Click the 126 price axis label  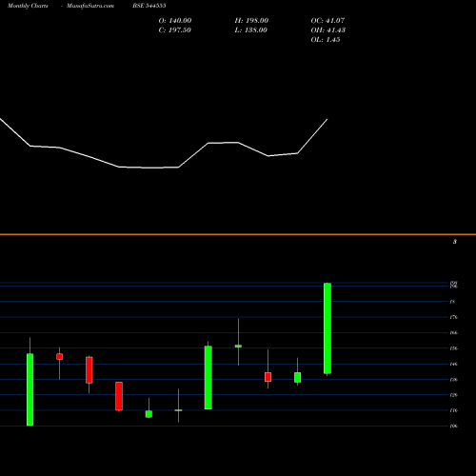[454, 395]
